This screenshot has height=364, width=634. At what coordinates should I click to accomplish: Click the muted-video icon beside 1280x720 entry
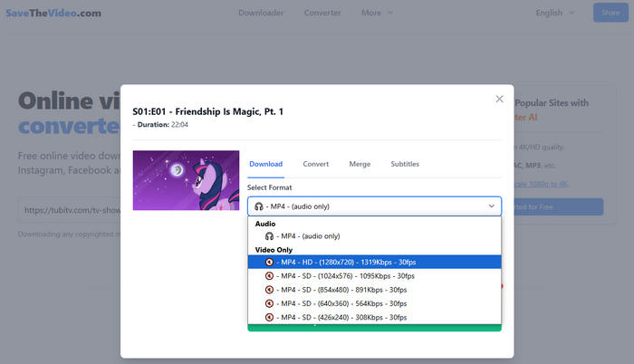pos(269,262)
